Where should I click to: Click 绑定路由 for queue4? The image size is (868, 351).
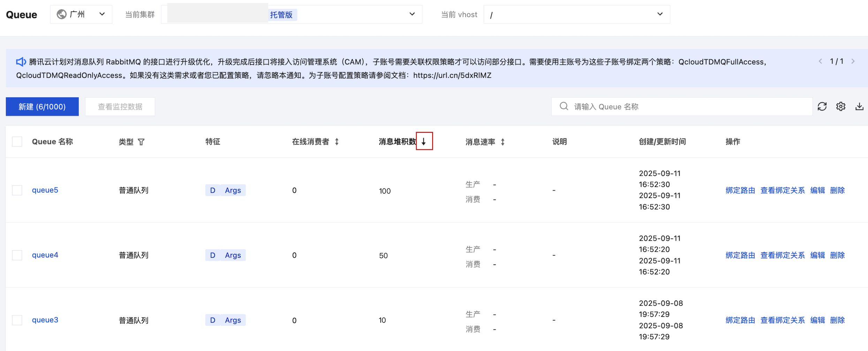tap(740, 255)
